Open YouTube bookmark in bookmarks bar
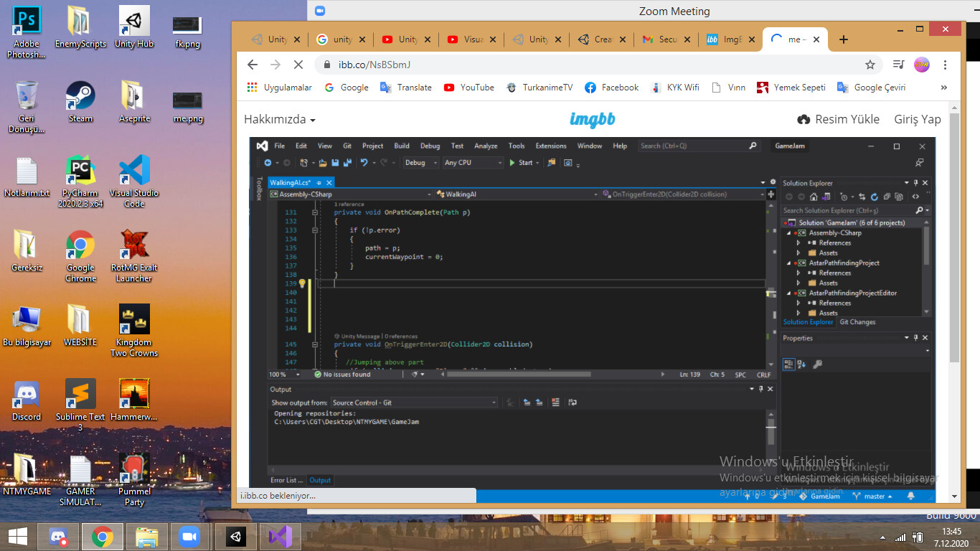The image size is (980, 551). [x=468, y=88]
